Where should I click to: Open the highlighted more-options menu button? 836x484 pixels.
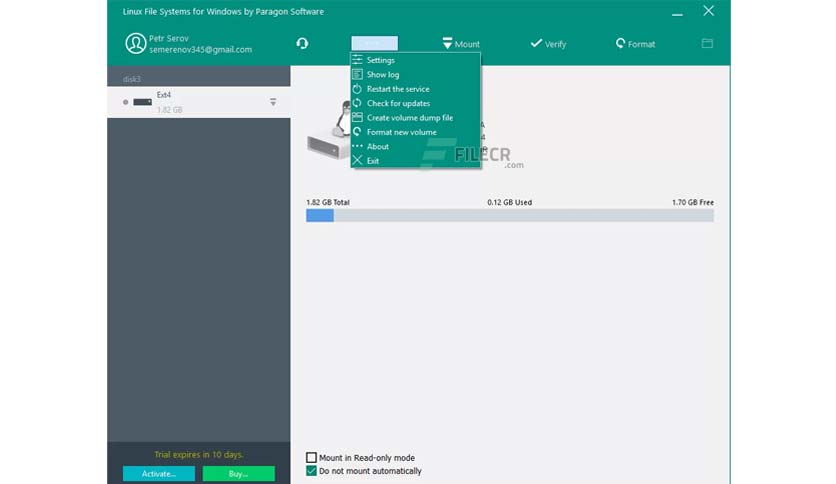(374, 43)
